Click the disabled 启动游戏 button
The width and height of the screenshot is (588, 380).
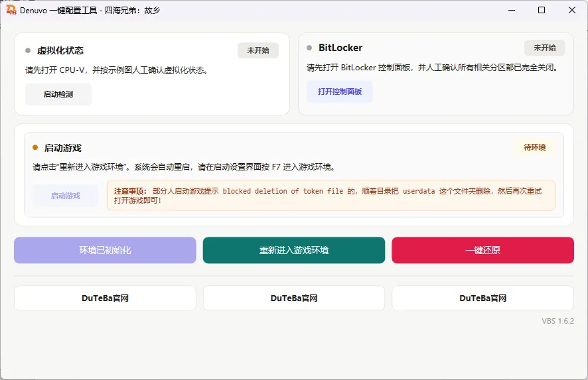point(66,196)
